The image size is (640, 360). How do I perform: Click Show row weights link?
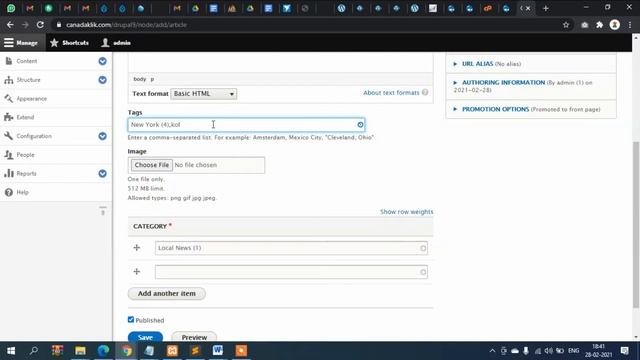pyautogui.click(x=407, y=212)
